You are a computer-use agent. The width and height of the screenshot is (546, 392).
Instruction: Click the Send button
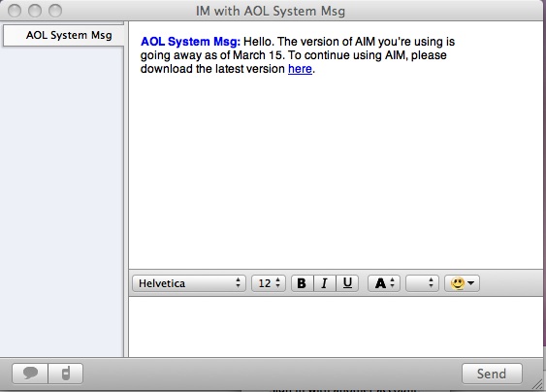point(492,374)
